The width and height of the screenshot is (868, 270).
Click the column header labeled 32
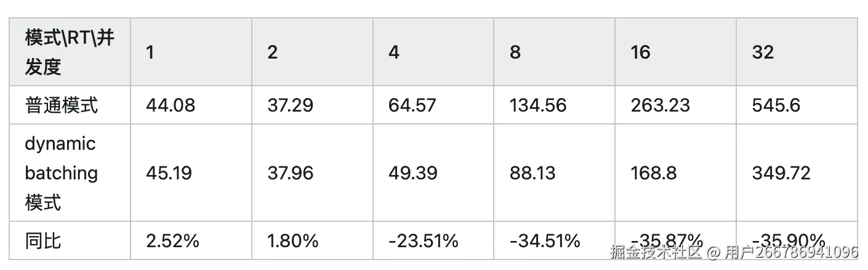pos(762,52)
